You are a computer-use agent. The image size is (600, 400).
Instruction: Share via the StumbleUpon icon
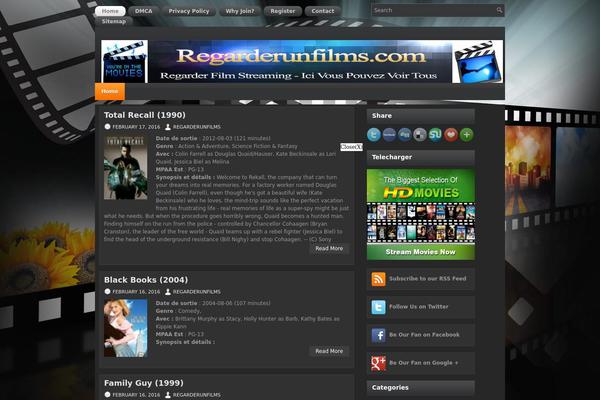435,135
